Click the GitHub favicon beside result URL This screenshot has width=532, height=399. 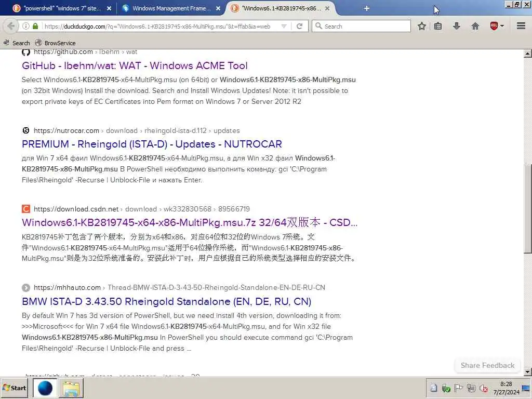point(26,52)
